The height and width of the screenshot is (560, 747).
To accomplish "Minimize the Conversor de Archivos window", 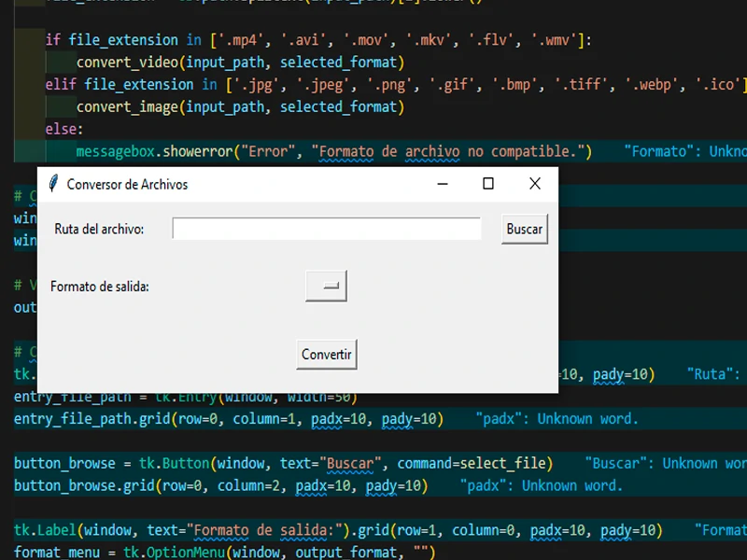I will pyautogui.click(x=442, y=184).
